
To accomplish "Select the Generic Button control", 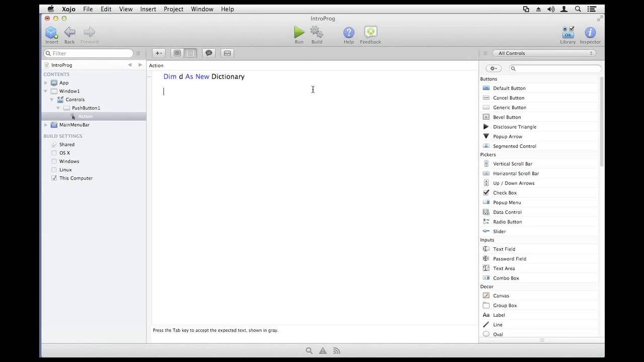I will tap(509, 108).
